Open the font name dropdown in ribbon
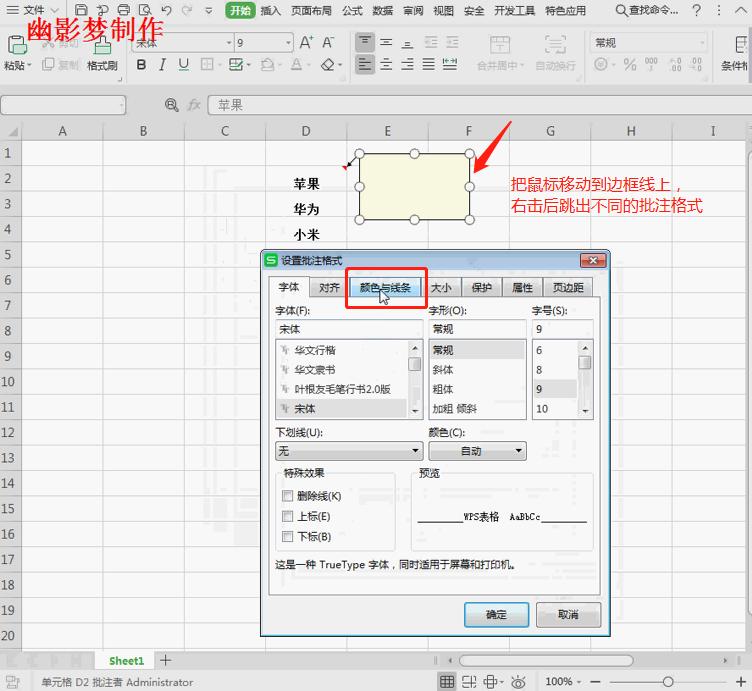The width and height of the screenshot is (752, 691). click(229, 43)
